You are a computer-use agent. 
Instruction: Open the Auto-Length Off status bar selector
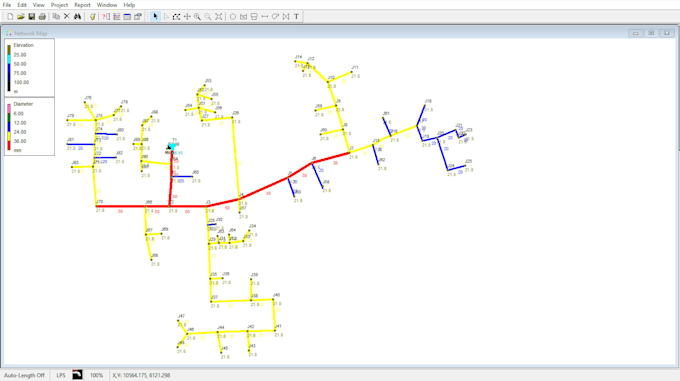coord(24,375)
